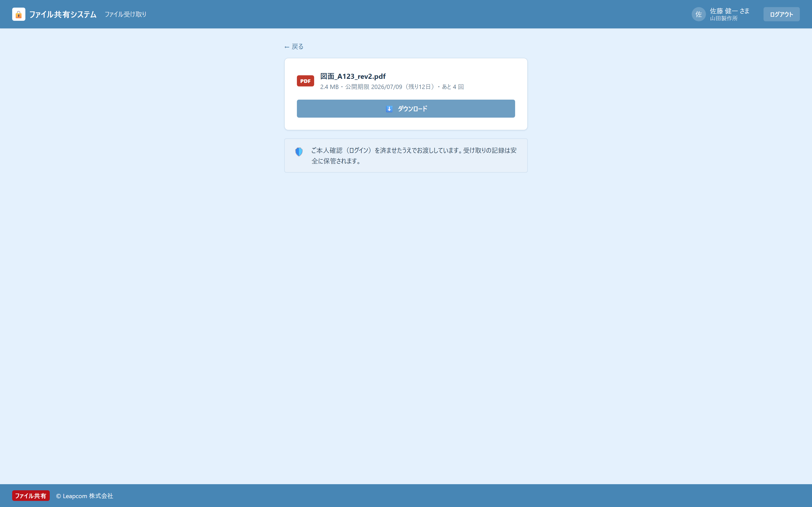Click the © Leapcom 株式会社 footer text
Screen dimensions: 812x507
84,496
